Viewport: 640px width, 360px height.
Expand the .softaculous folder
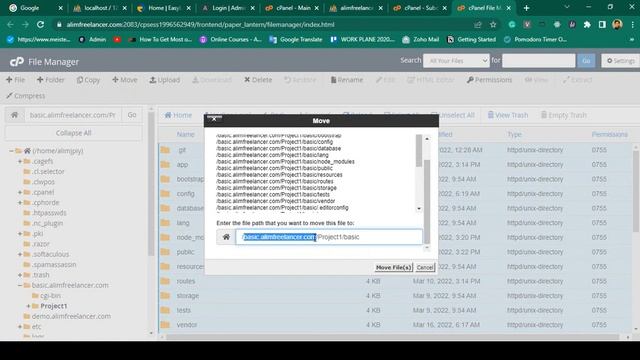[20, 254]
